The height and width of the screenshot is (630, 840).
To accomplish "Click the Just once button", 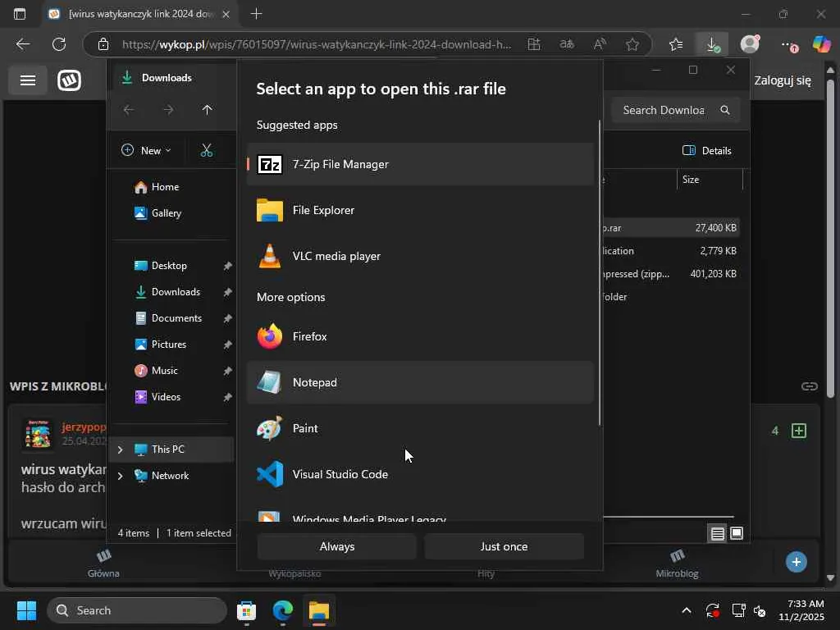I will 504,546.
